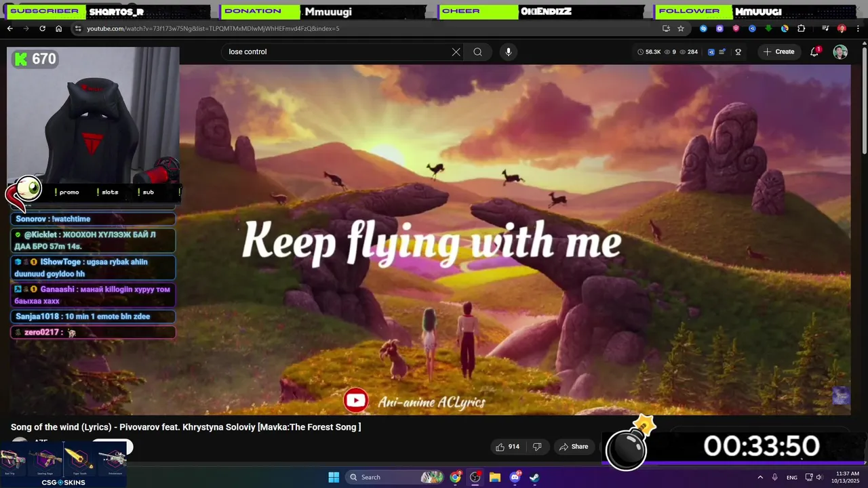The width and height of the screenshot is (868, 488).
Task: Click the '!sub' command label on overlay
Action: tap(146, 192)
